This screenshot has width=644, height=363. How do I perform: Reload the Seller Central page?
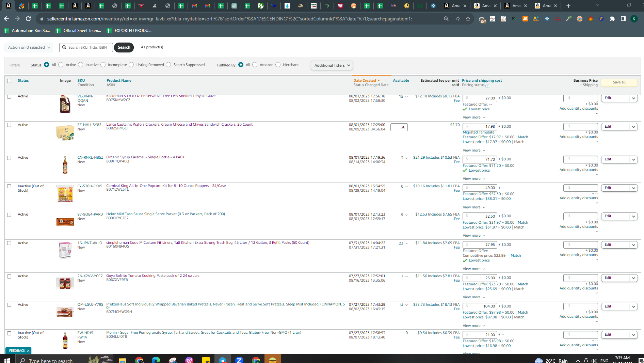click(28, 19)
